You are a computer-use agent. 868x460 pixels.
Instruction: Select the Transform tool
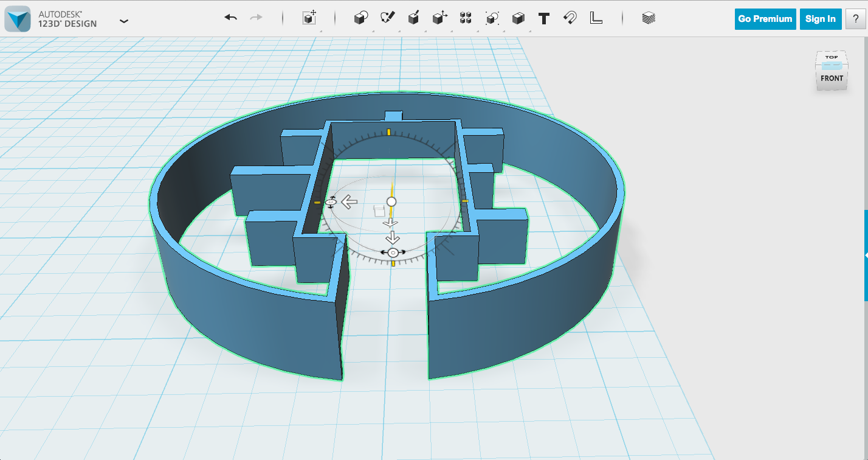308,18
